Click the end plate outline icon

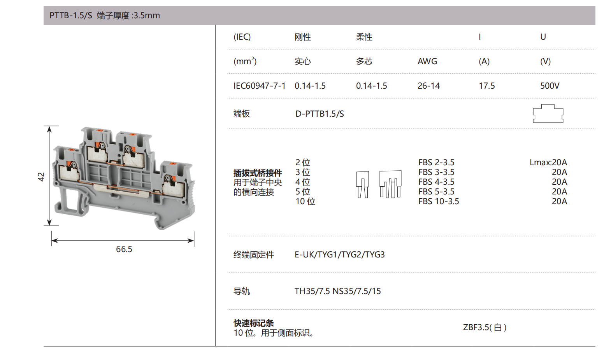[x=548, y=114]
